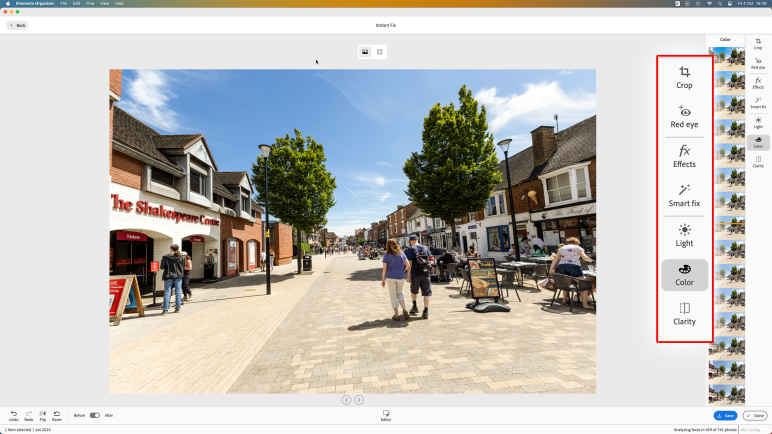Open Clarity adjustment in far-right sidebar
Viewport: 772px width, 434px height.
757,161
